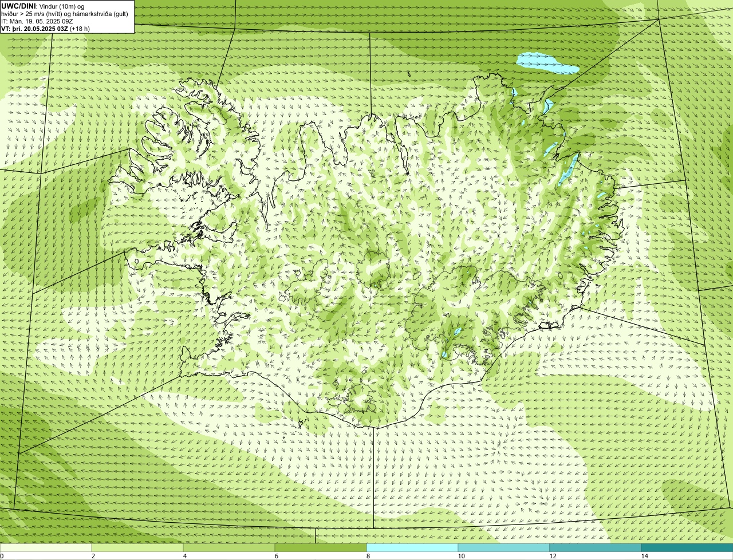Viewport: 733px width, 560px height.
Task: Click the "IT: Mán. 19. 05. 2025 09Z" line
Action: coord(37,21)
